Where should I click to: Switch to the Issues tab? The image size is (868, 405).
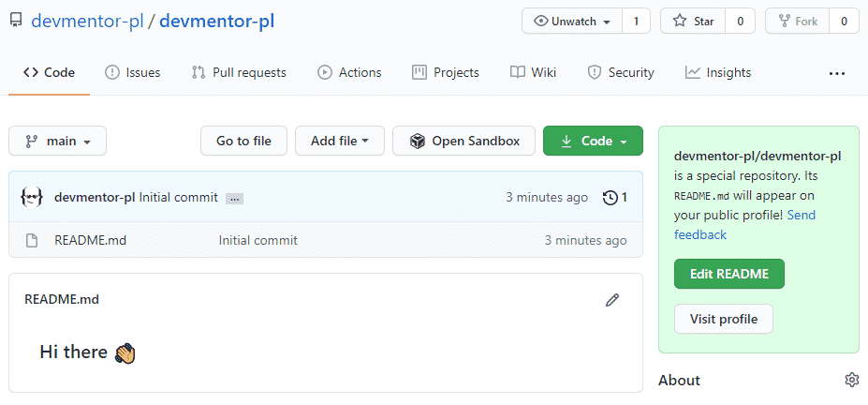coord(133,72)
